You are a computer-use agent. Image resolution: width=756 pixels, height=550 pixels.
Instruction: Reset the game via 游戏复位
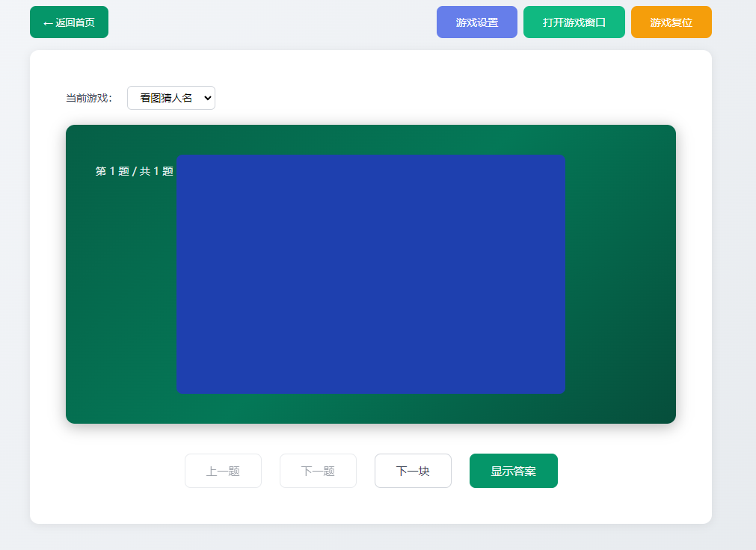670,22
